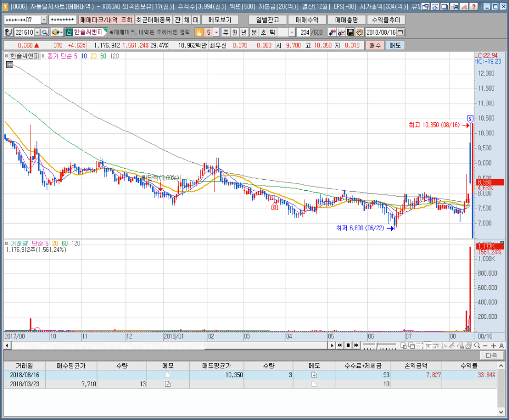Click the copy screen icon in title bar

(445, 6)
